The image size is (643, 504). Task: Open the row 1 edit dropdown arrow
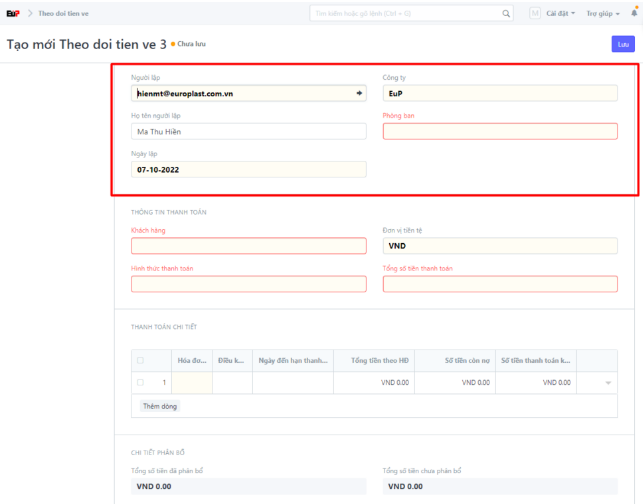(x=609, y=382)
